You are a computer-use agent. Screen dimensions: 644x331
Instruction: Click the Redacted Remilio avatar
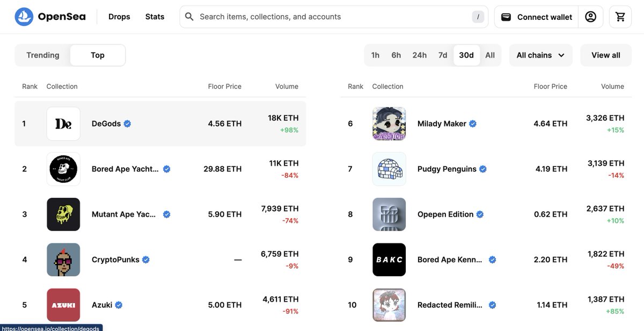coord(389,305)
